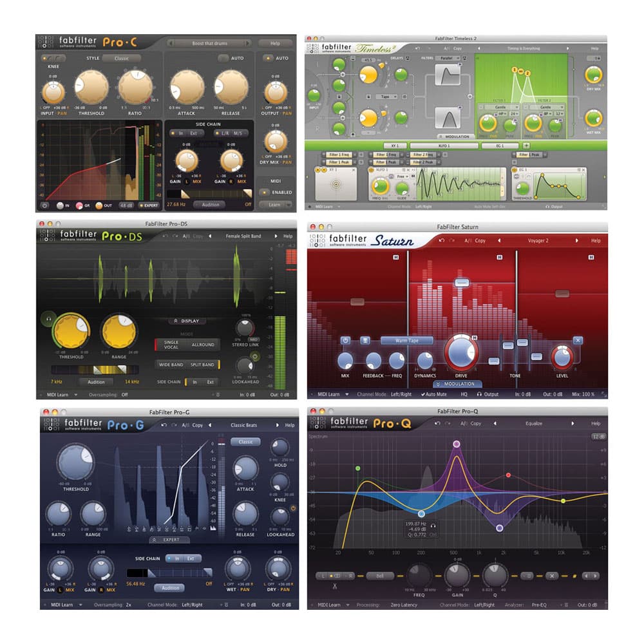The height and width of the screenshot is (644, 644).
Task: Open Pro-G Classic style dropdown
Action: (245, 442)
